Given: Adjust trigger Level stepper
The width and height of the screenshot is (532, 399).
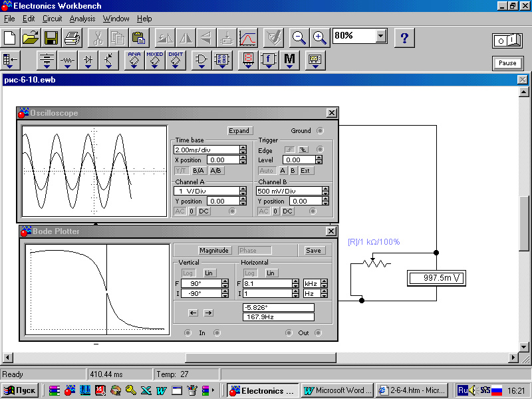Looking at the screenshot, I should pyautogui.click(x=319, y=160).
